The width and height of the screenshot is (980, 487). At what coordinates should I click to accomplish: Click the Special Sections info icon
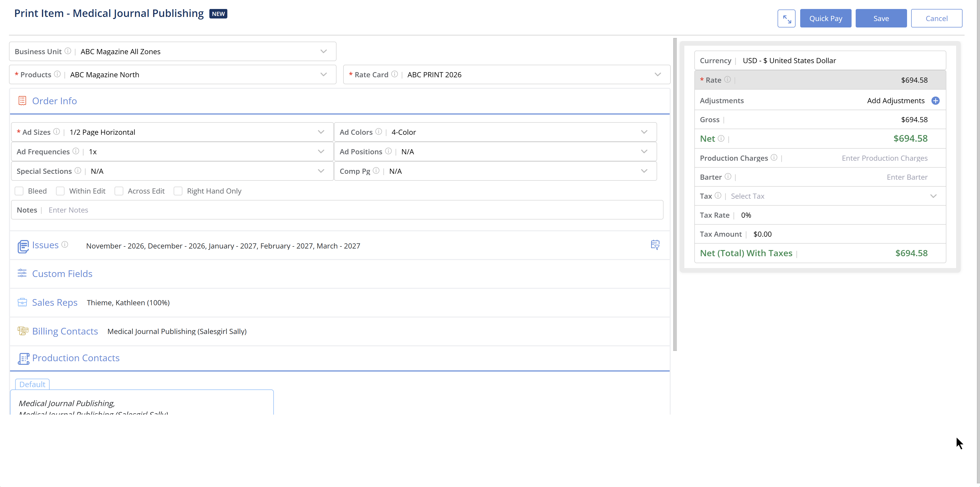(x=78, y=171)
